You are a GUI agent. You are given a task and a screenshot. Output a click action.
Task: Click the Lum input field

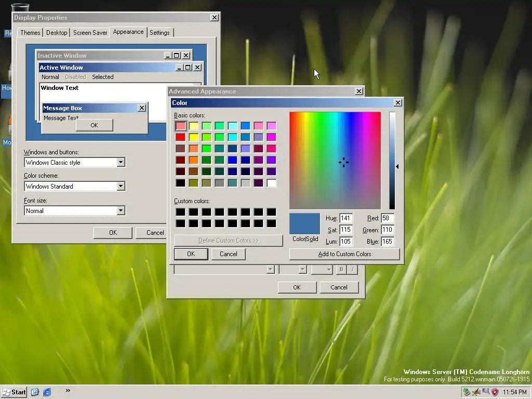[x=345, y=242]
